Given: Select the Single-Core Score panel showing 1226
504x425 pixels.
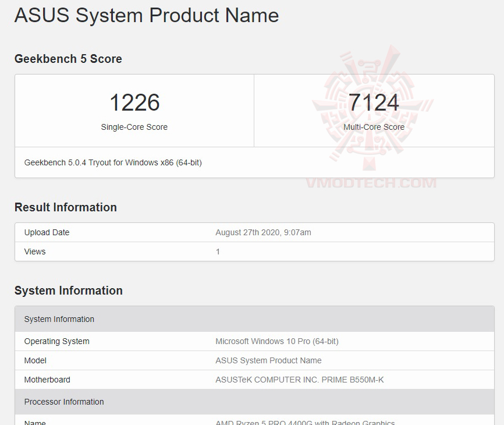Looking at the screenshot, I should point(134,110).
